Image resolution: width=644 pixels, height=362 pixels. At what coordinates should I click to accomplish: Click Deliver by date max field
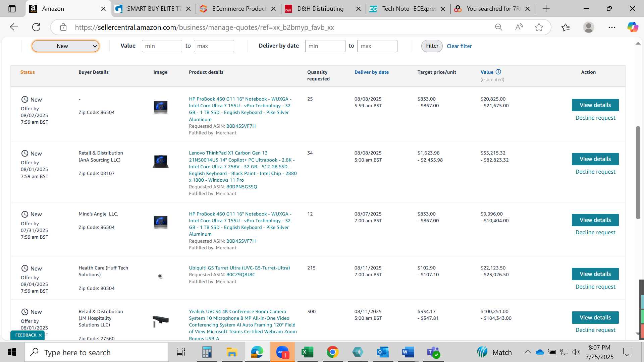pyautogui.click(x=377, y=46)
